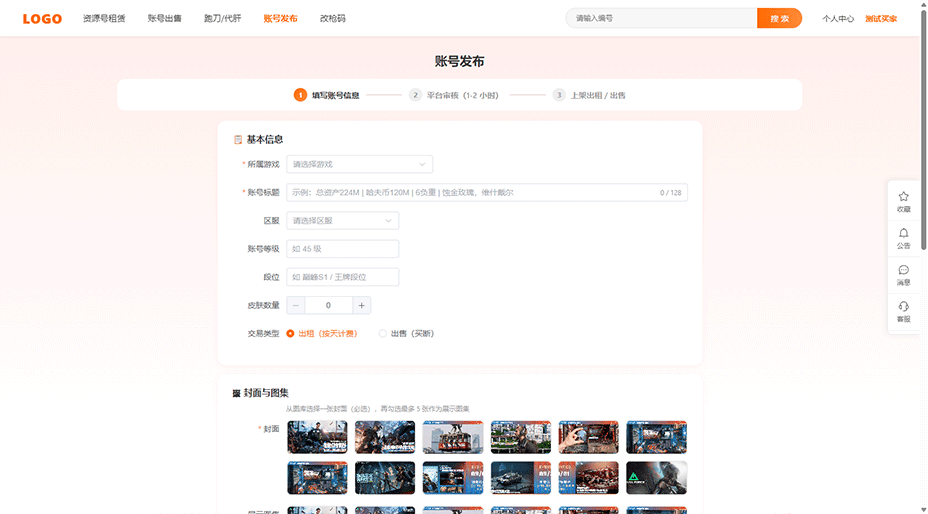Select 出租（按天计费）radio option
Viewport: 928px width, 514px height.
click(x=322, y=334)
